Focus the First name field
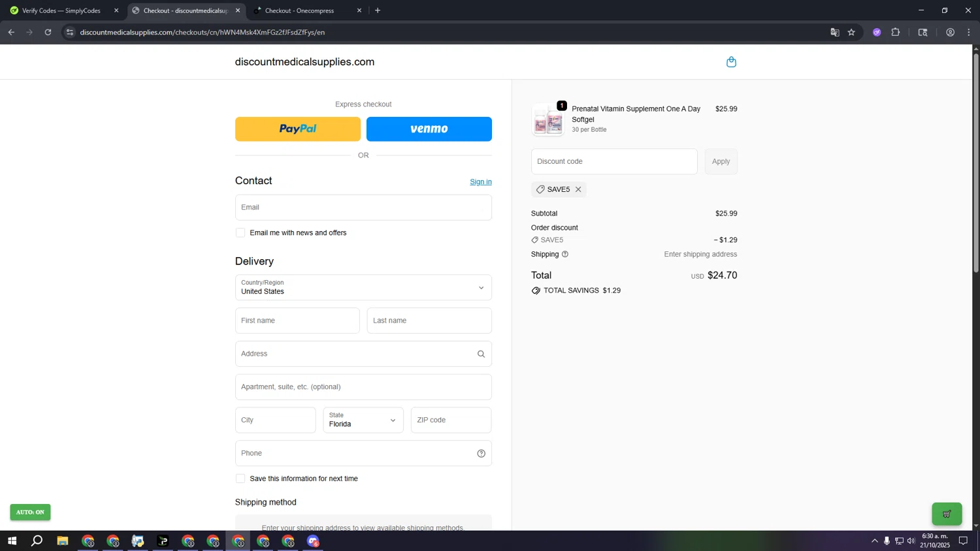 pos(297,321)
